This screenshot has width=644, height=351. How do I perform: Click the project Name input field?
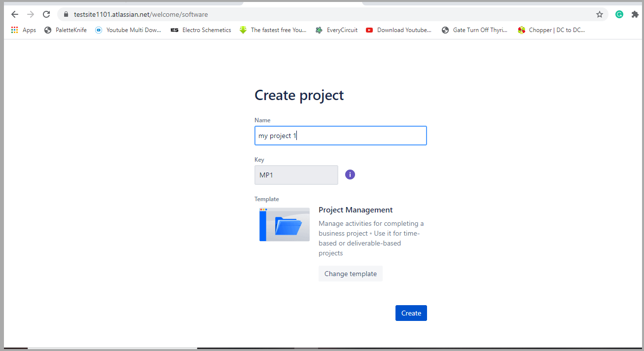(x=340, y=136)
